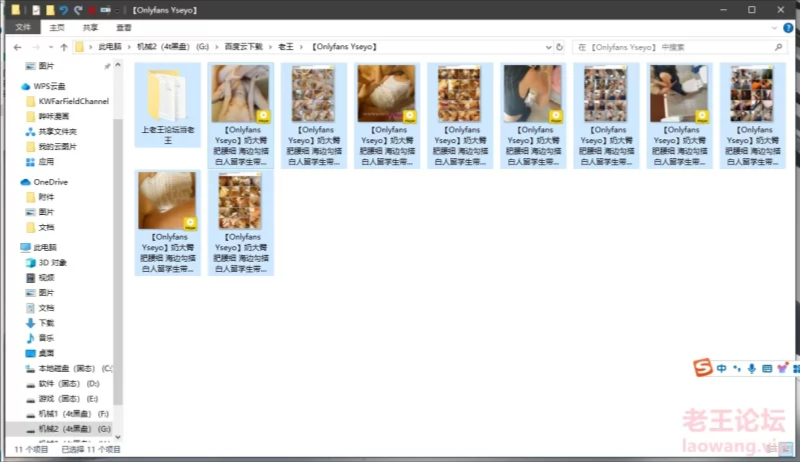
Task: Click the IME skin shirt icon
Action: pyautogui.click(x=782, y=368)
